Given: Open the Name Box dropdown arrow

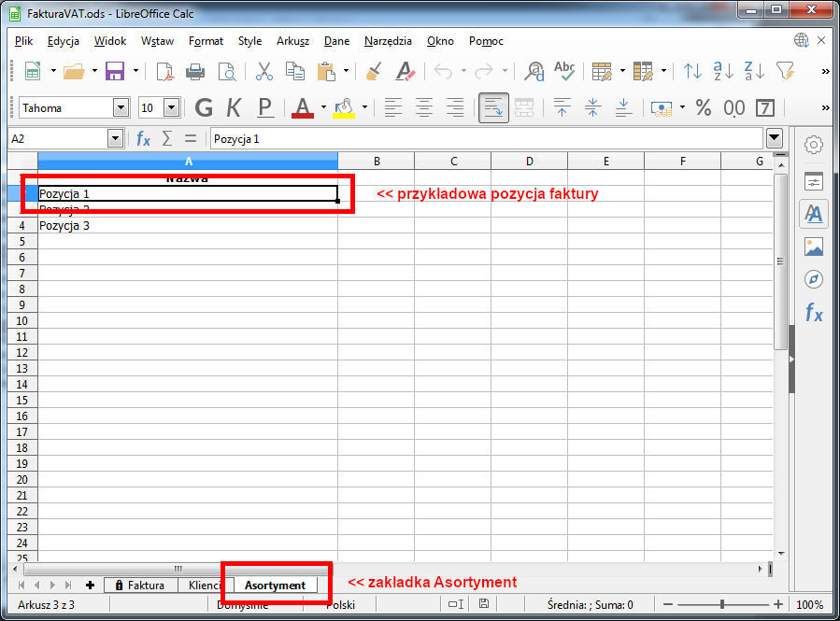Looking at the screenshot, I should 116,139.
